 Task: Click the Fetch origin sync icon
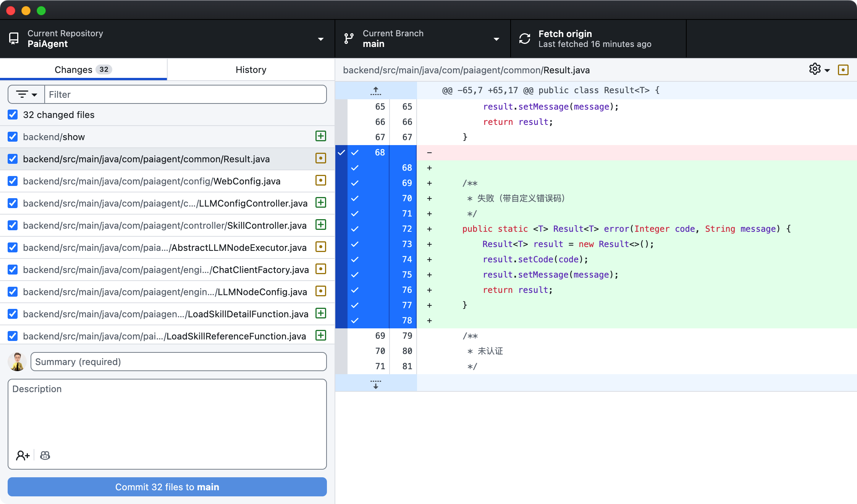(x=525, y=39)
